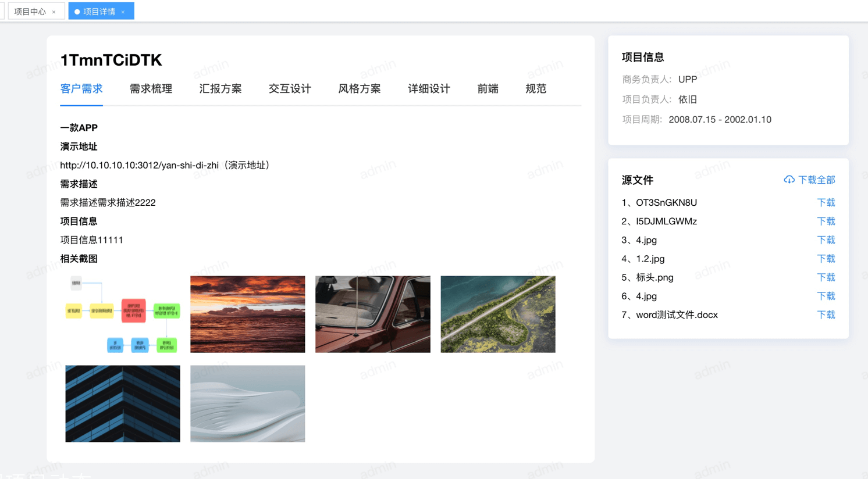Click the file name OT3SnGKN8U
The width and height of the screenshot is (868, 479).
click(x=666, y=202)
